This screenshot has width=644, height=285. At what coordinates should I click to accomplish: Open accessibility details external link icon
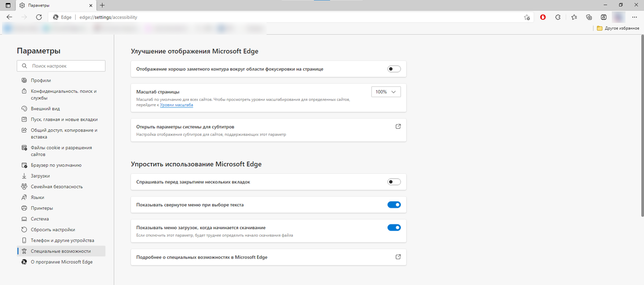coord(398,257)
